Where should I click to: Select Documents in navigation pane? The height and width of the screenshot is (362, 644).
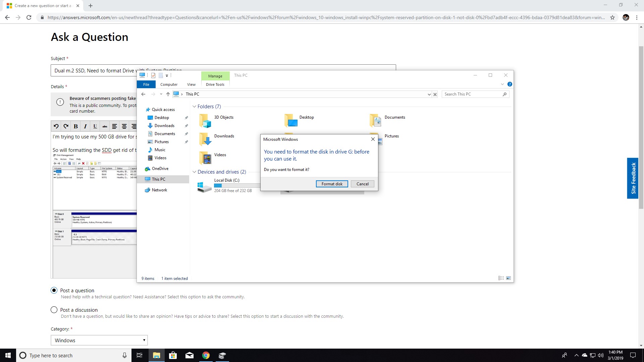165,134
